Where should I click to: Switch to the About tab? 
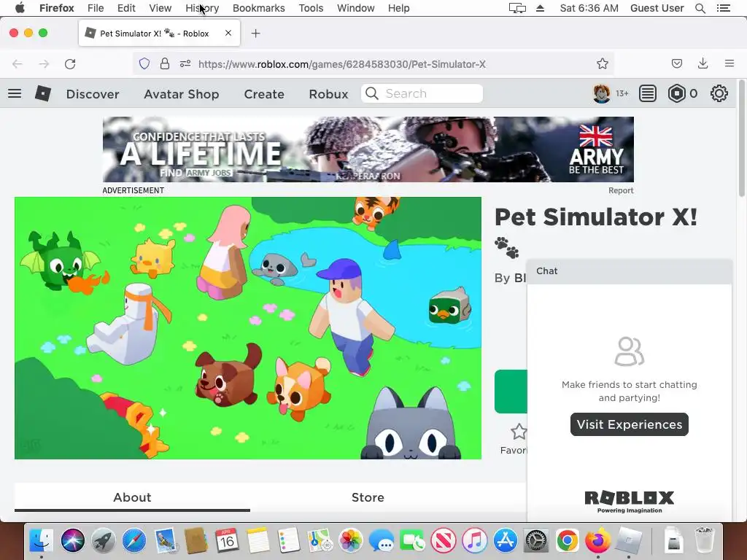[132, 497]
